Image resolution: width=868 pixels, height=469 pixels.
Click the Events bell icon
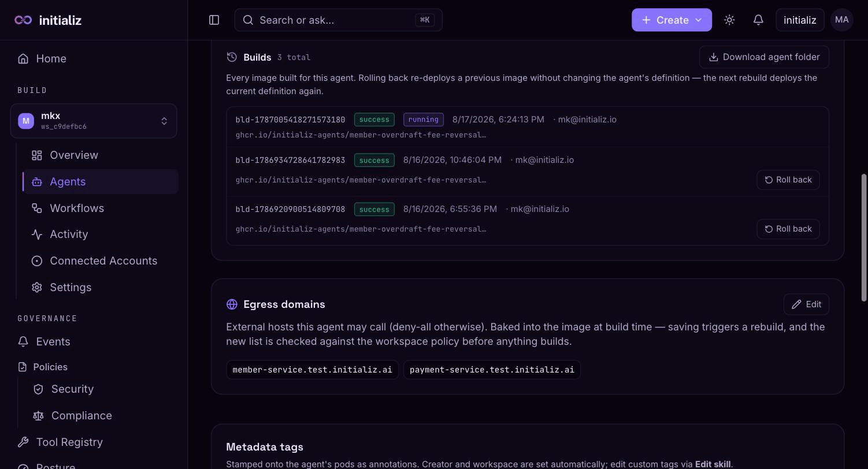[x=23, y=342]
